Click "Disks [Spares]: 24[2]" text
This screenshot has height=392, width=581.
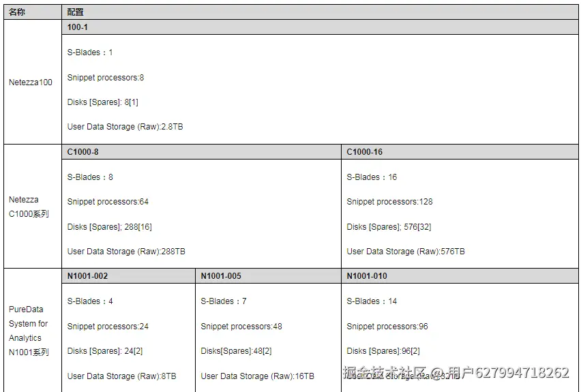click(x=105, y=351)
